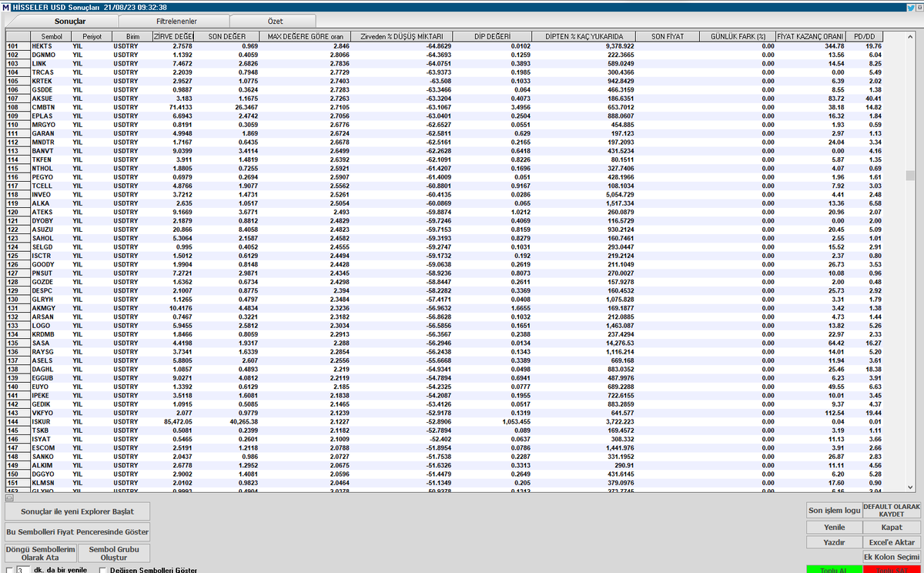
Task: Collapse the bottom panel with the minus box
Action: pos(9,498)
